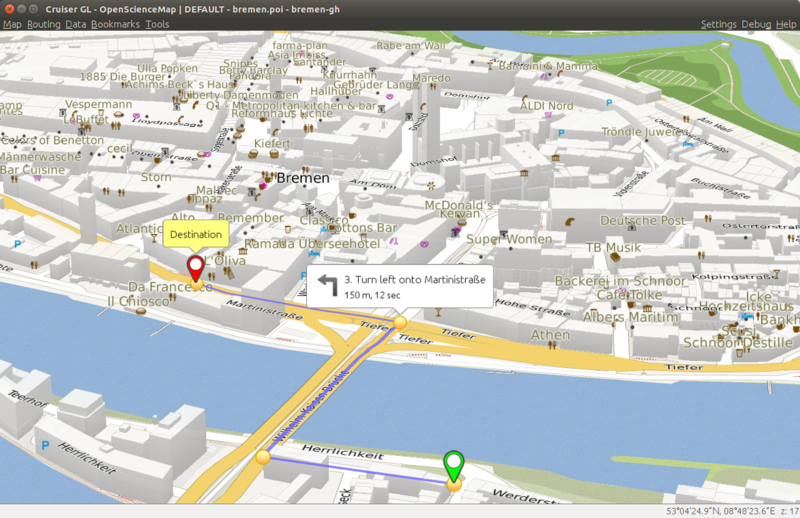Open the Data menu
This screenshot has width=800, height=518.
click(76, 24)
